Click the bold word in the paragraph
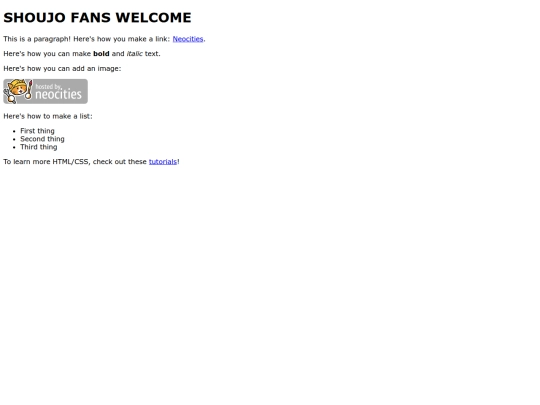This screenshot has height=405, width=540. tap(101, 54)
